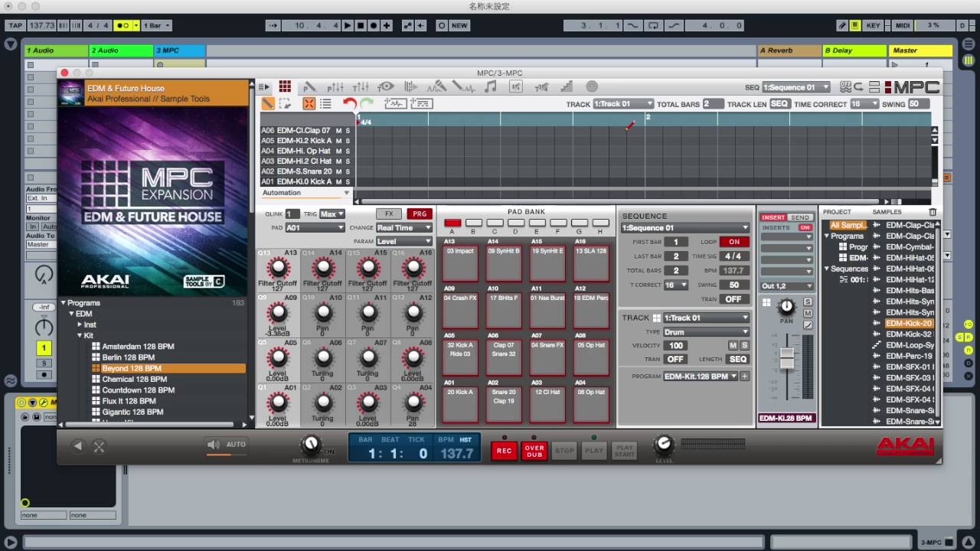Expand the Inst folder in browser tree
This screenshot has height=551, width=980.
80,324
